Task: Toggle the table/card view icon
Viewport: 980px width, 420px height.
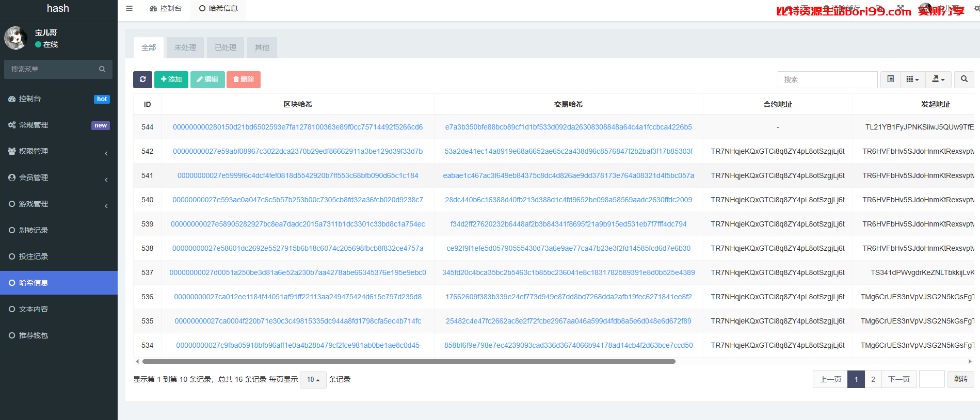Action: pyautogui.click(x=890, y=79)
